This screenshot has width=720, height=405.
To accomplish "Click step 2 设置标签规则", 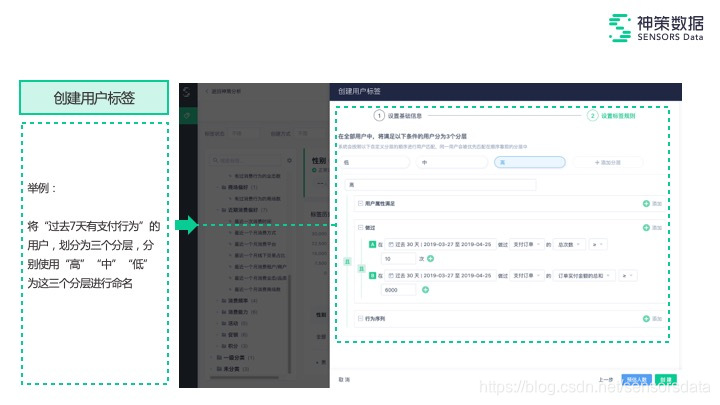I will (x=612, y=116).
